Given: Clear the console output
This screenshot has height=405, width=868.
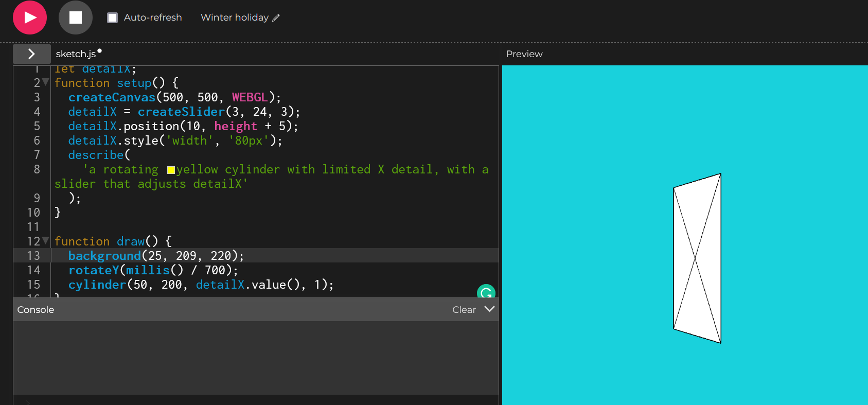Looking at the screenshot, I should pos(464,310).
